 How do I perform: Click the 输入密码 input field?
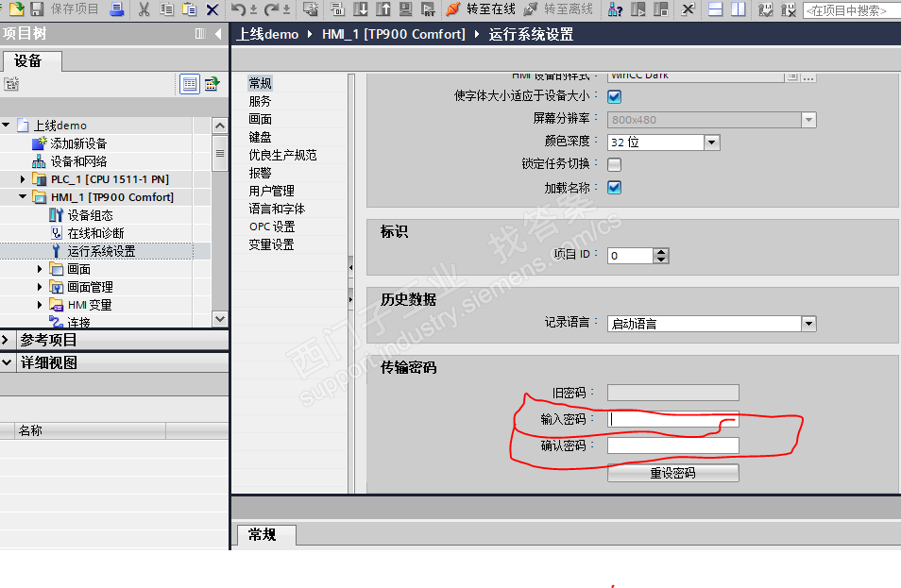point(672,419)
